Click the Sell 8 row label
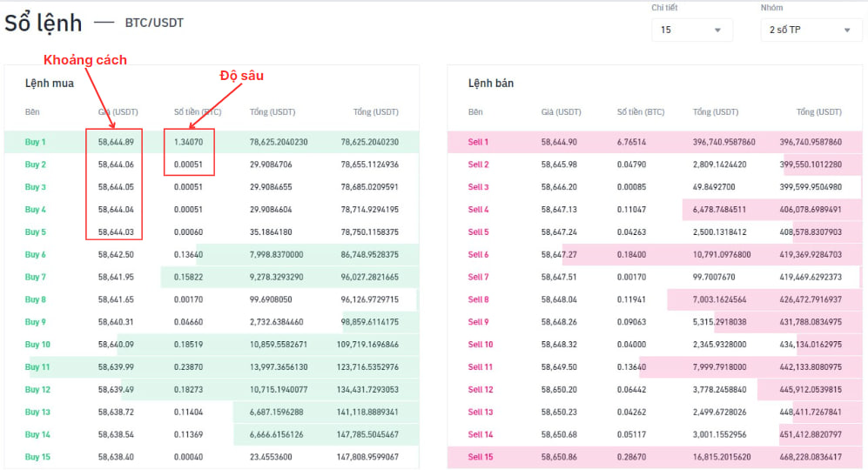Image resolution: width=868 pixels, height=470 pixels. [x=479, y=299]
